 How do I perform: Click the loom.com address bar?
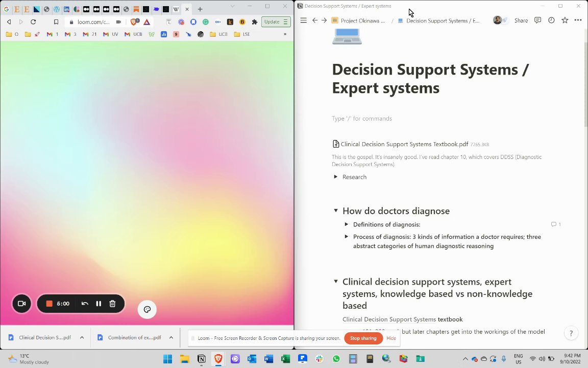point(94,22)
